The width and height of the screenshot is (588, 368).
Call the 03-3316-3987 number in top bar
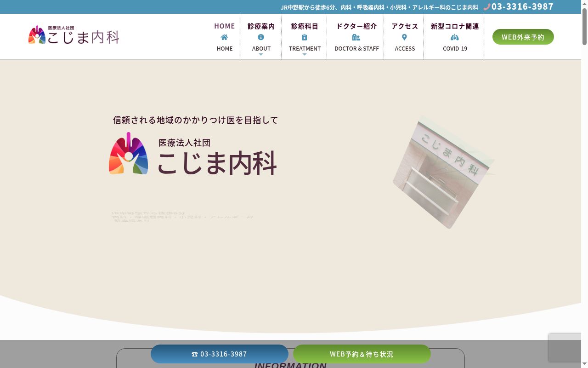click(522, 6)
